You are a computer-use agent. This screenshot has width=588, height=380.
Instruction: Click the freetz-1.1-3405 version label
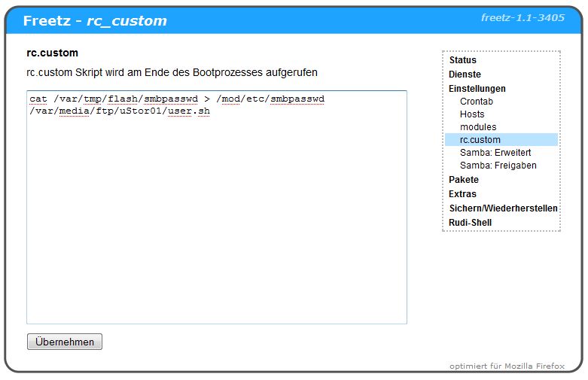tap(522, 18)
